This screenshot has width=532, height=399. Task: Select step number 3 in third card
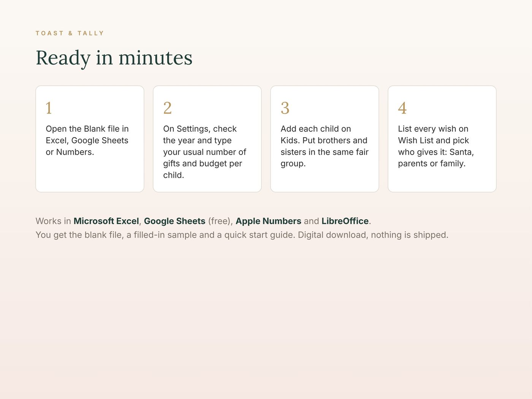(x=285, y=108)
